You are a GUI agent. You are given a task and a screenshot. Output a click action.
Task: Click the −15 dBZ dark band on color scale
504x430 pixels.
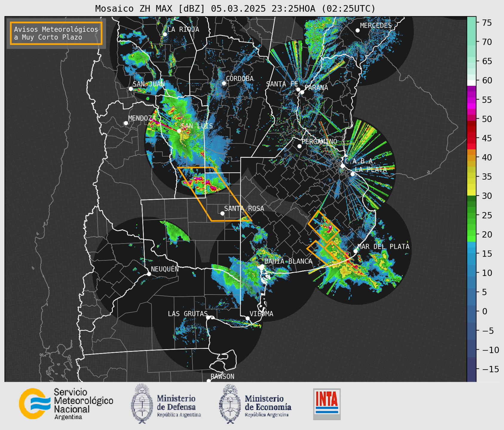pyautogui.click(x=471, y=369)
